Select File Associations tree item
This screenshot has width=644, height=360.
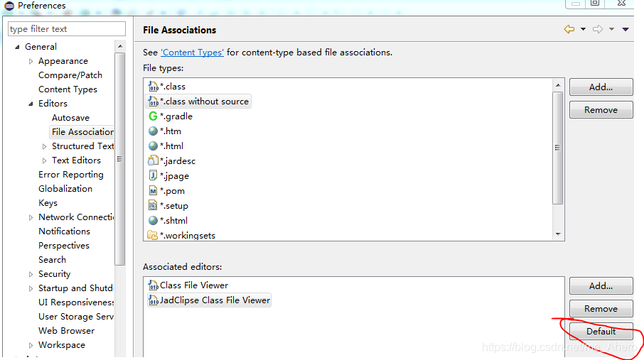82,132
